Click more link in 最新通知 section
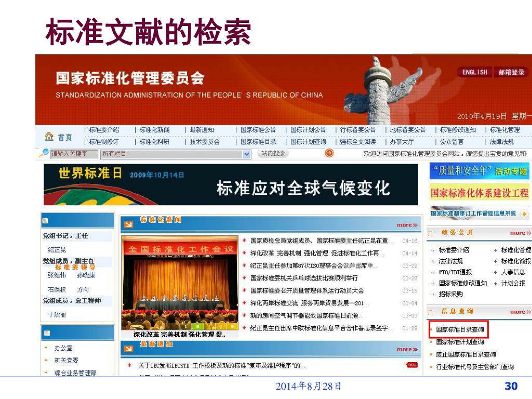 (407, 349)
